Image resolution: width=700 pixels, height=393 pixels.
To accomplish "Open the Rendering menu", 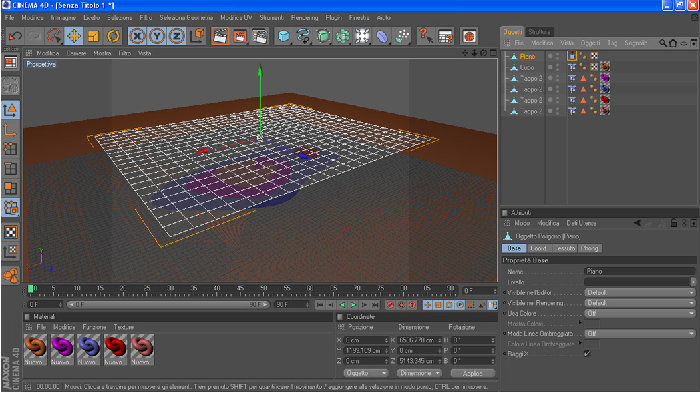I will pyautogui.click(x=304, y=17).
